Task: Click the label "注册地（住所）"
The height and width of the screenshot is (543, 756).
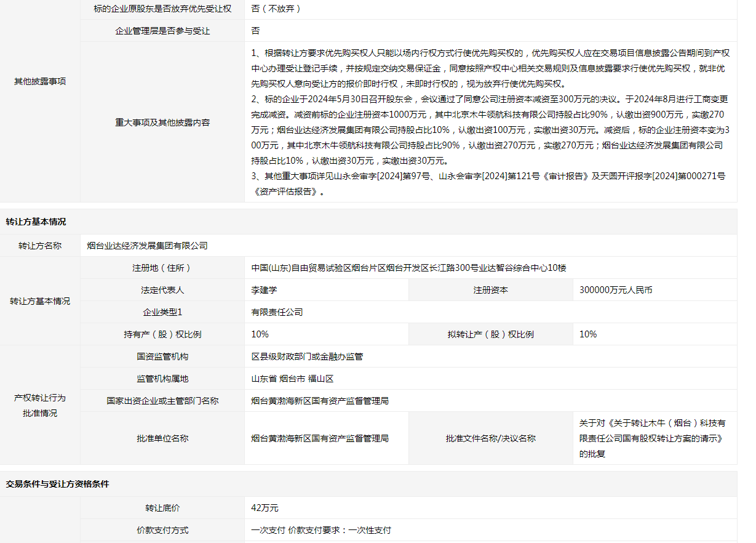Action: pos(162,268)
